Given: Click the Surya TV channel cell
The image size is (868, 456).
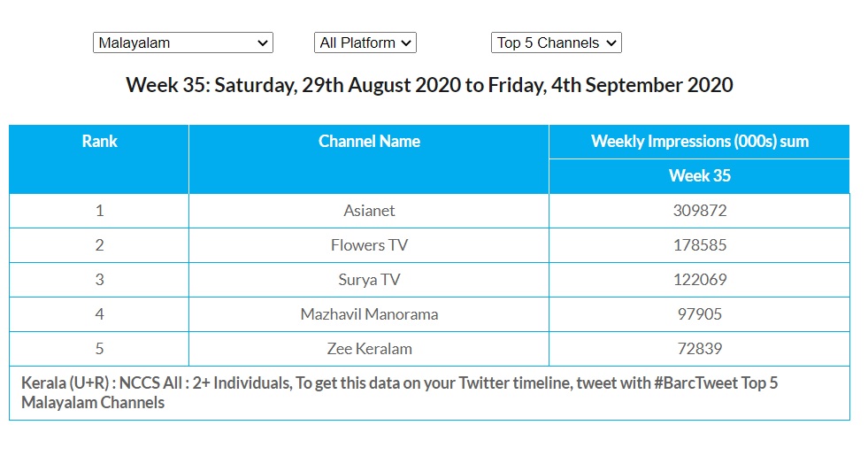Looking at the screenshot, I should (369, 280).
